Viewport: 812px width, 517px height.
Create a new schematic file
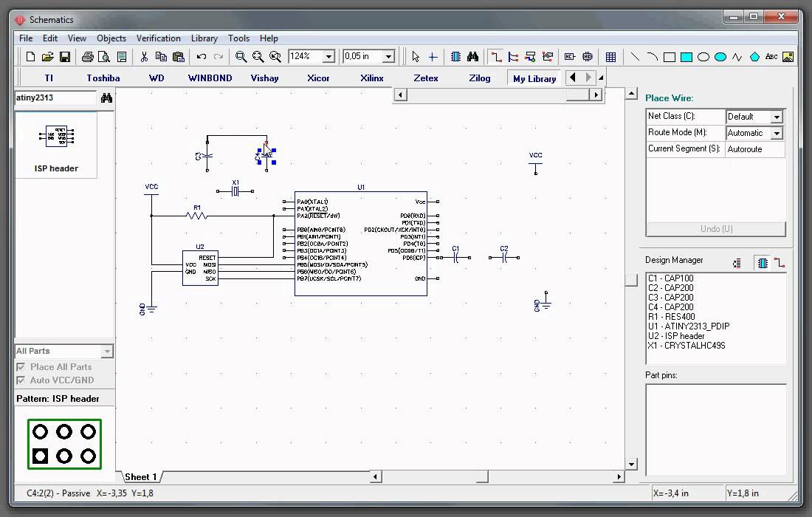tap(30, 56)
